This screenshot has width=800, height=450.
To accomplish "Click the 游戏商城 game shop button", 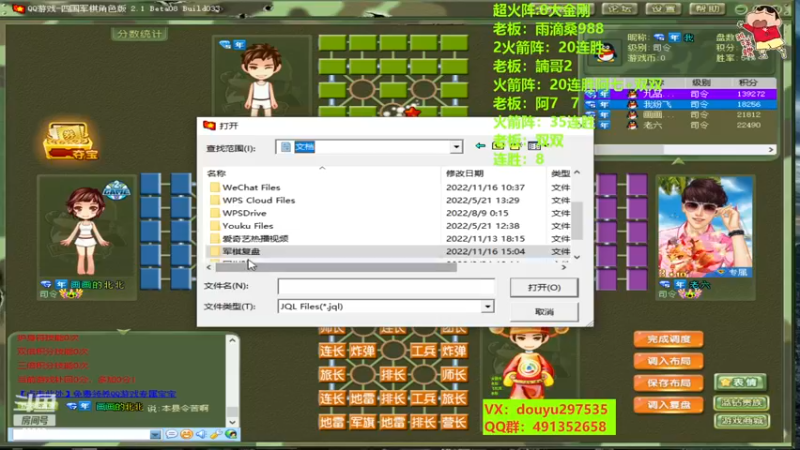I will tap(741, 421).
